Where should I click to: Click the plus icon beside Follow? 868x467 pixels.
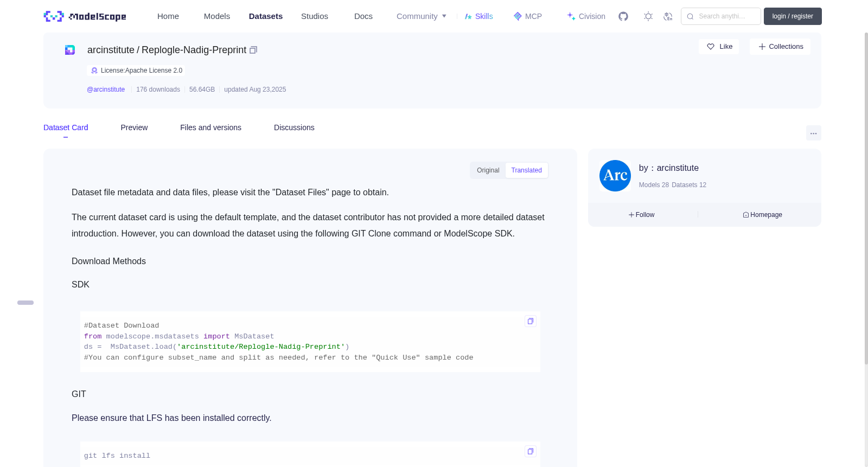coord(631,215)
